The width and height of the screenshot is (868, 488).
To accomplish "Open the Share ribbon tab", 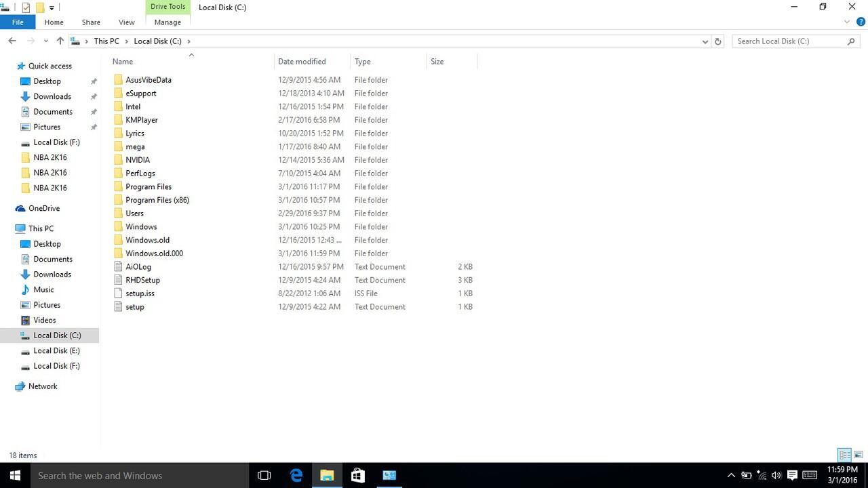I will click(x=91, y=22).
